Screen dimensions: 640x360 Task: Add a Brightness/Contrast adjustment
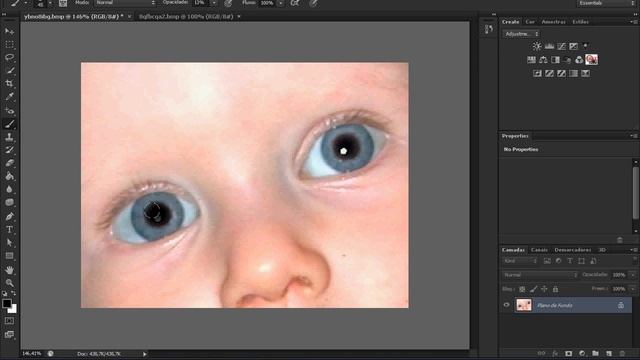point(537,46)
